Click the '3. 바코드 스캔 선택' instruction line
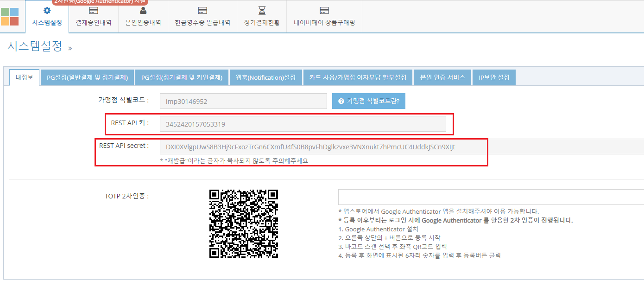The height and width of the screenshot is (287, 644). [392, 246]
